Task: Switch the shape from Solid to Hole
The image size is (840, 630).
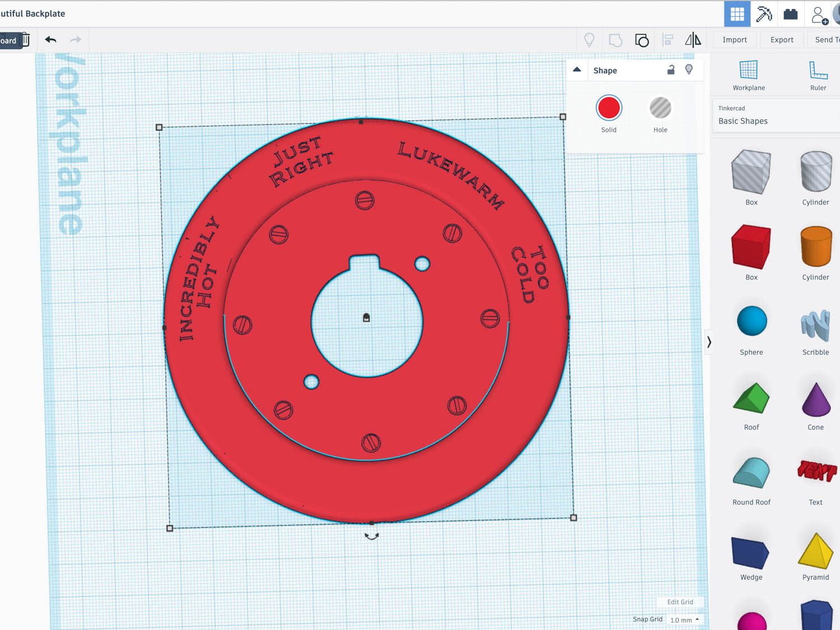Action: click(x=660, y=108)
